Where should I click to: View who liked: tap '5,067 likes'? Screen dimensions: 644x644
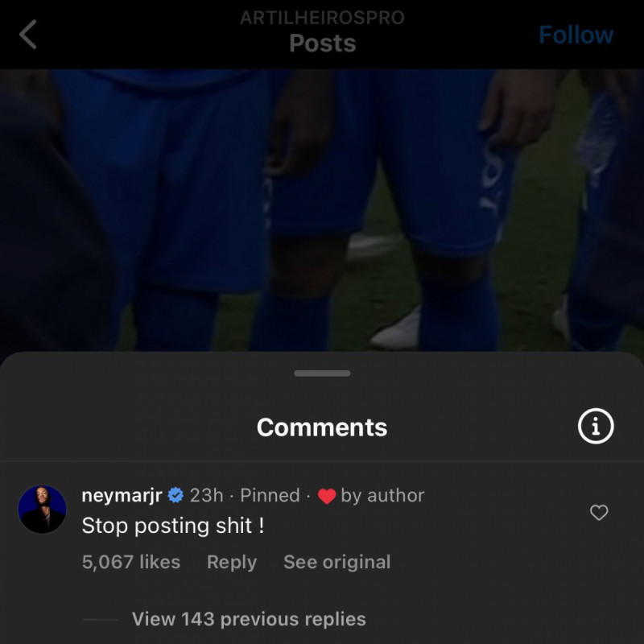click(x=130, y=562)
